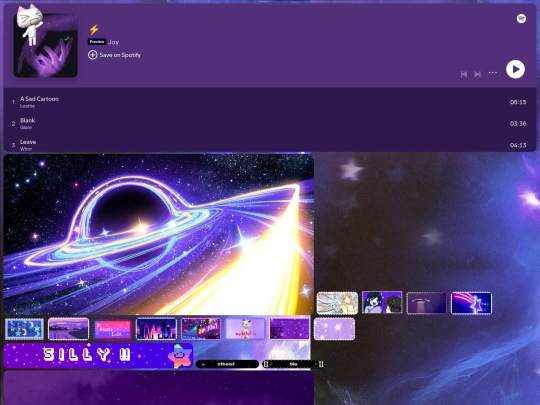540x405 pixels.
Task: Click the plus icon beside Save on Spotify
Action: coord(92,55)
